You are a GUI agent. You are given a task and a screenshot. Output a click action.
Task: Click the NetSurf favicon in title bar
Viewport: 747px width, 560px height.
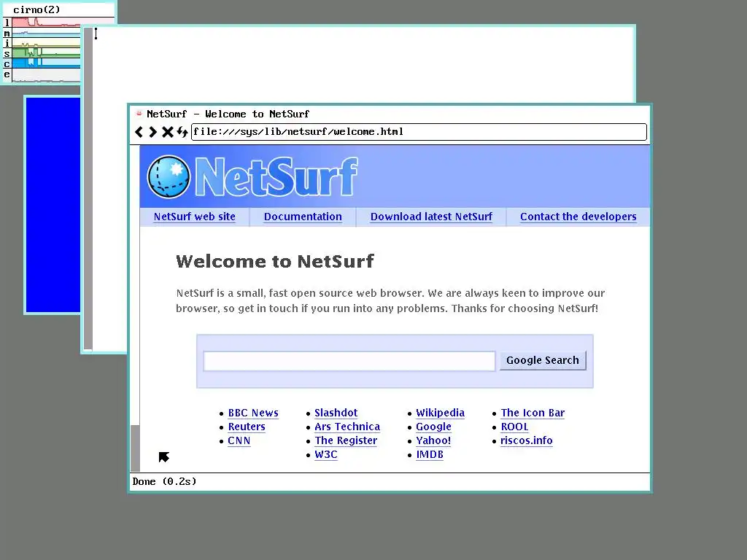pyautogui.click(x=139, y=114)
